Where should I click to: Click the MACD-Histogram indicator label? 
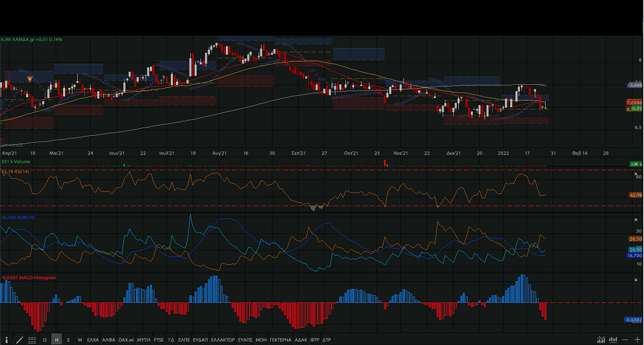tap(28, 278)
